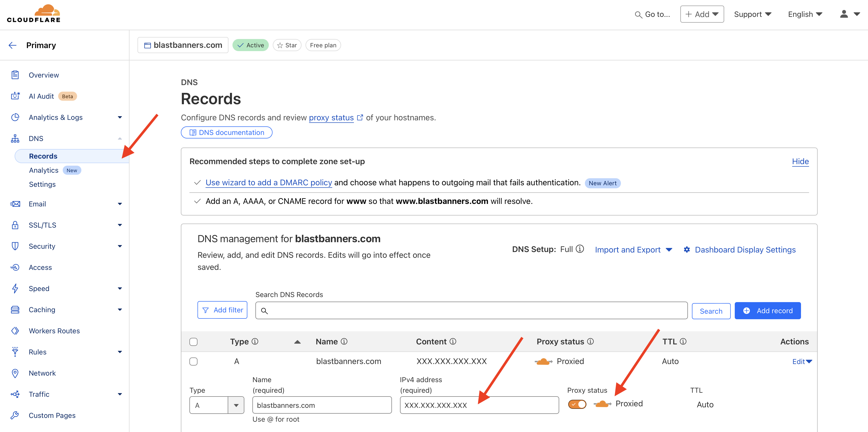Image resolution: width=868 pixels, height=432 pixels.
Task: Open the Overview clipboard icon
Action: pos(15,75)
